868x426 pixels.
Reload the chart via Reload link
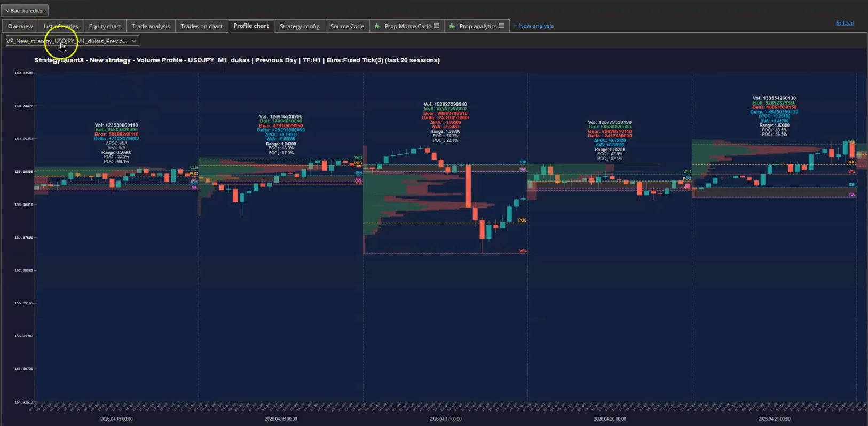tap(845, 23)
